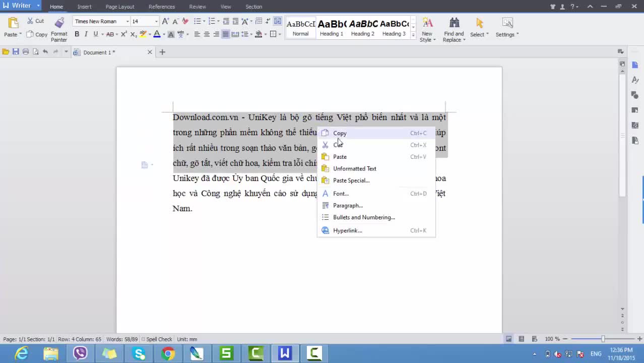Align text left
Screen dimensions: 644x363
[x=197, y=34]
